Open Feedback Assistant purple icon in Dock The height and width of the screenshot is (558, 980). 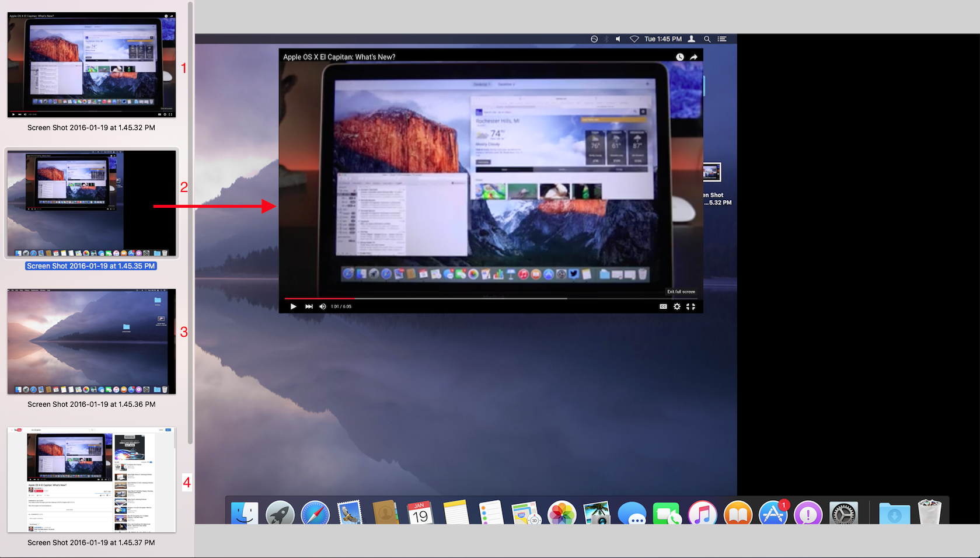[808, 512]
